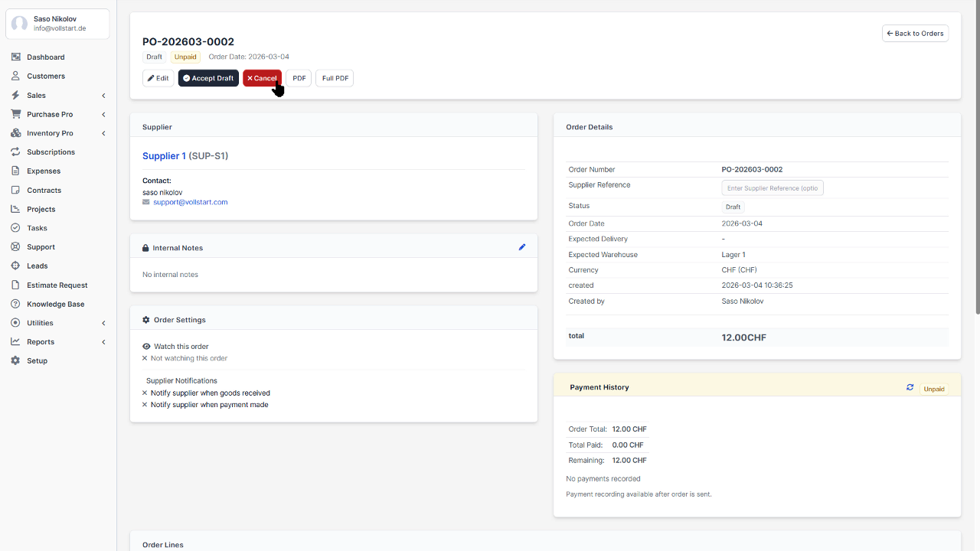Click the Estimate Request file icon

click(x=15, y=285)
